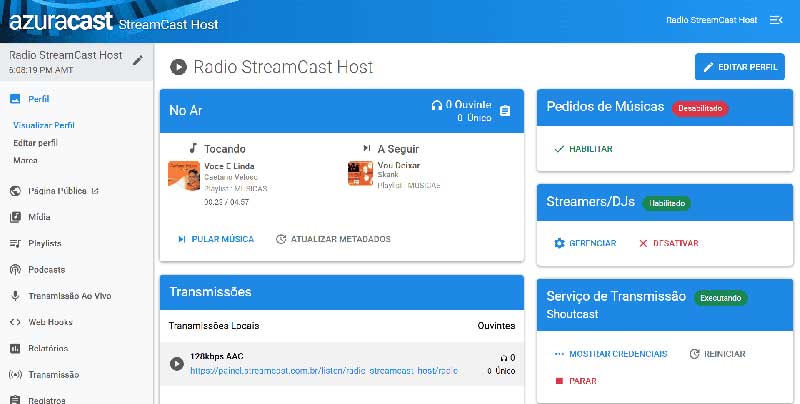Open the Transmissão sidebar section

[x=54, y=374]
